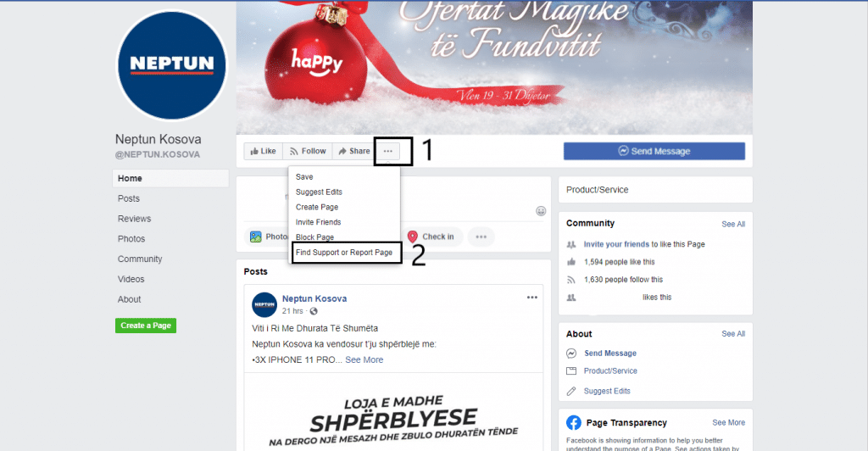
Task: Click the category flag icon in About
Action: click(571, 370)
